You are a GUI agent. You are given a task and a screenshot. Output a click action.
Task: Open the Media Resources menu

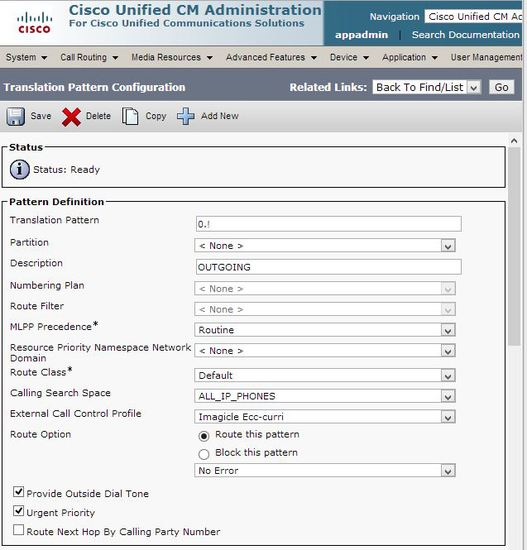point(172,57)
